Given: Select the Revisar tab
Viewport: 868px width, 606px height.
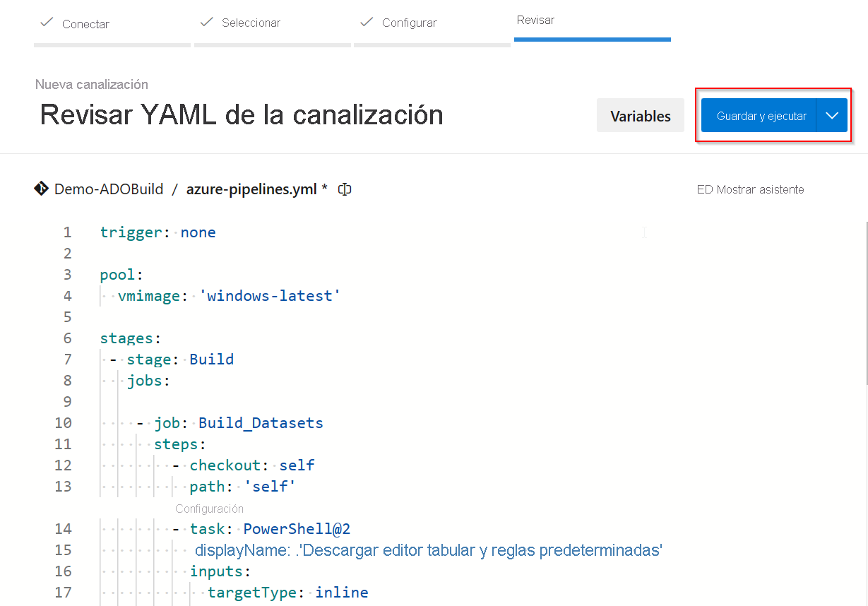Looking at the screenshot, I should [x=535, y=20].
